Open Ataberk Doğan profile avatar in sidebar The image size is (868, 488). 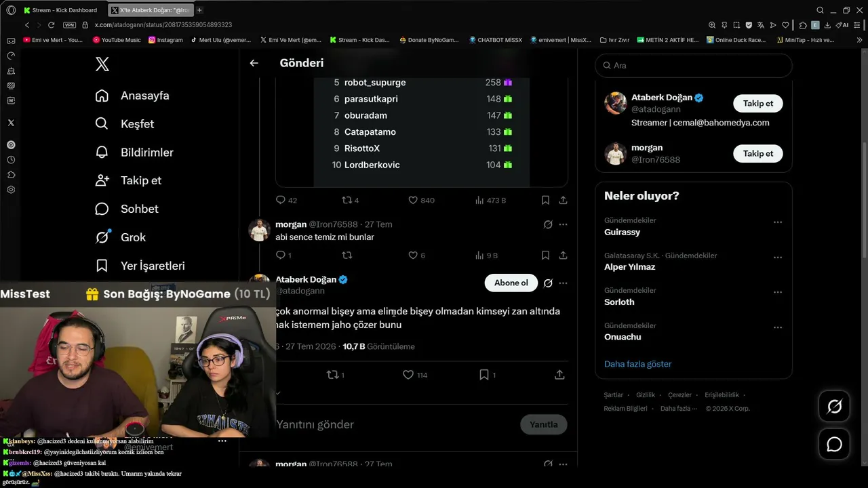click(x=616, y=103)
